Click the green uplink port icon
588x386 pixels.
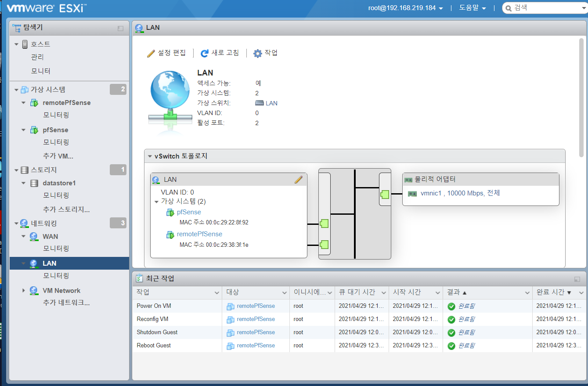pos(385,194)
